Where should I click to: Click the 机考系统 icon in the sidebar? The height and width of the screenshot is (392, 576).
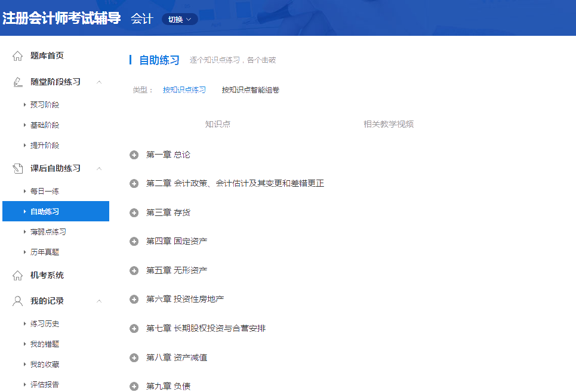[x=16, y=275]
